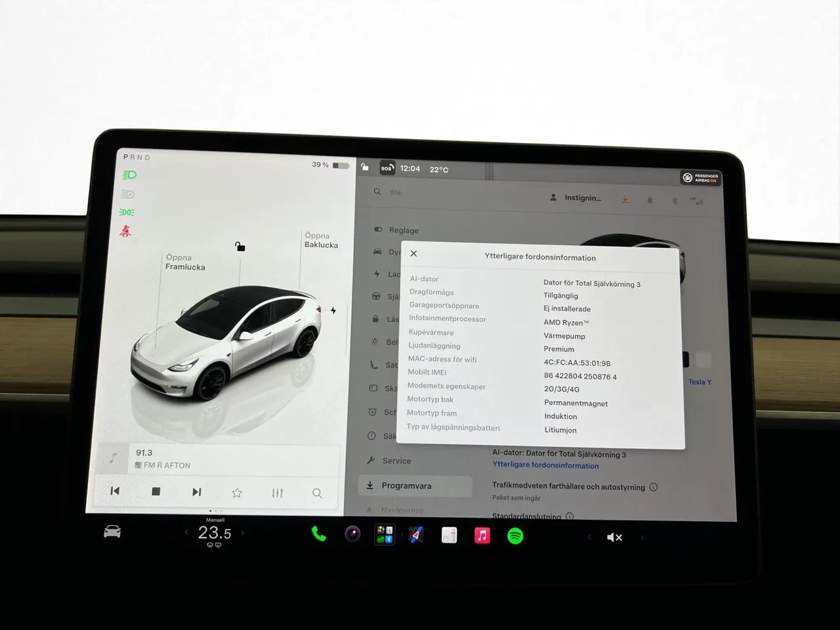Open Bluetooth settings icon
The width and height of the screenshot is (840, 630).
[674, 201]
